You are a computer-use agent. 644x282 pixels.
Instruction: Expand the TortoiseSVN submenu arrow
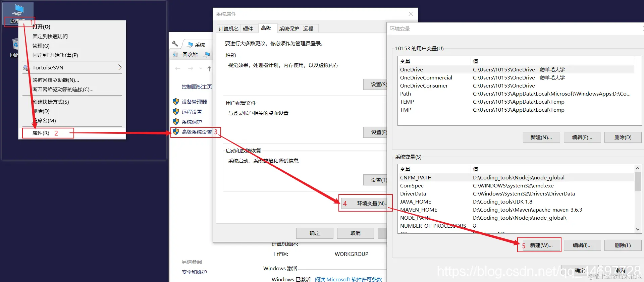(x=120, y=67)
